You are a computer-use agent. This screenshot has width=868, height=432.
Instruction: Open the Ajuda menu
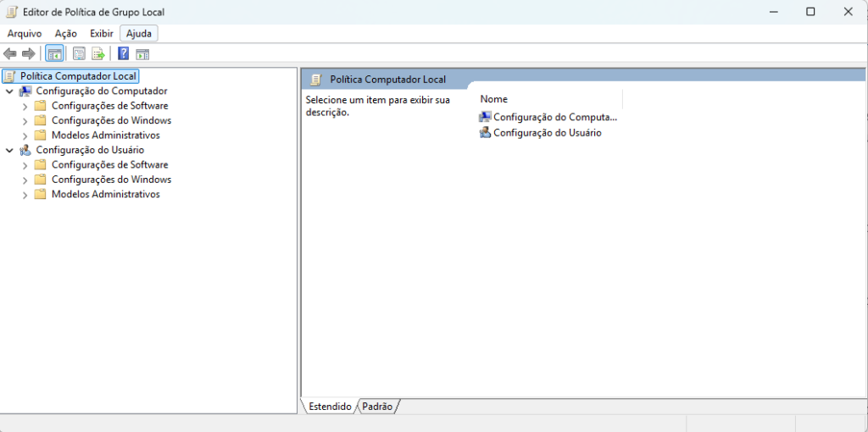click(139, 34)
